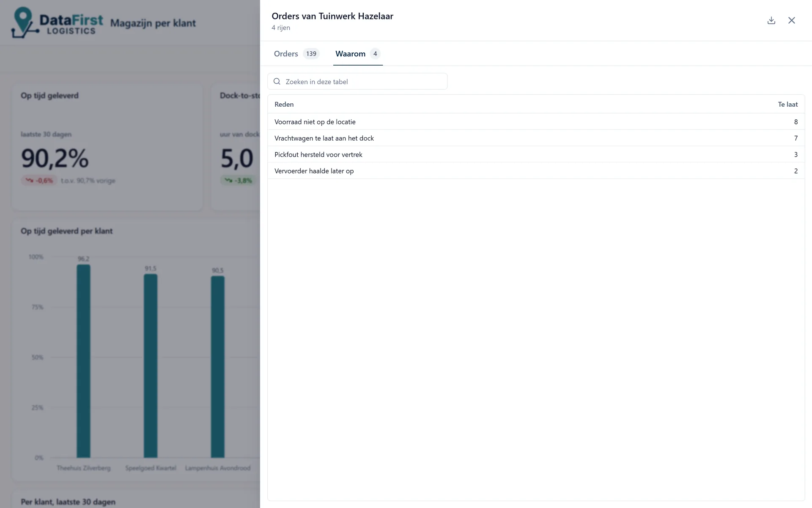Screen dimensions: 812x508
Task: Sort by the Reden column header
Action: pos(284,104)
